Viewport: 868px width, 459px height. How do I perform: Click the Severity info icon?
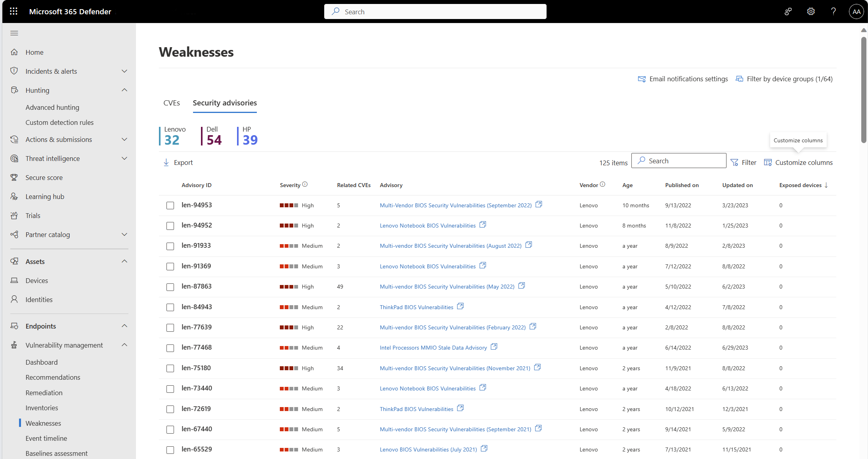(x=305, y=184)
